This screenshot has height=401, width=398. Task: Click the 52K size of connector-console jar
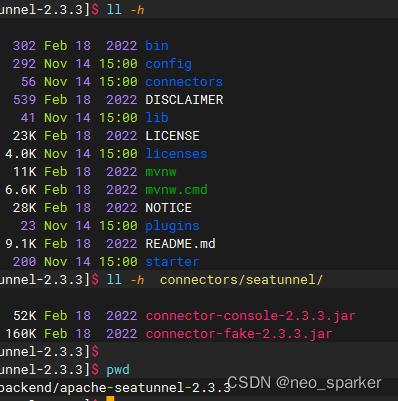pyautogui.click(x=24, y=316)
